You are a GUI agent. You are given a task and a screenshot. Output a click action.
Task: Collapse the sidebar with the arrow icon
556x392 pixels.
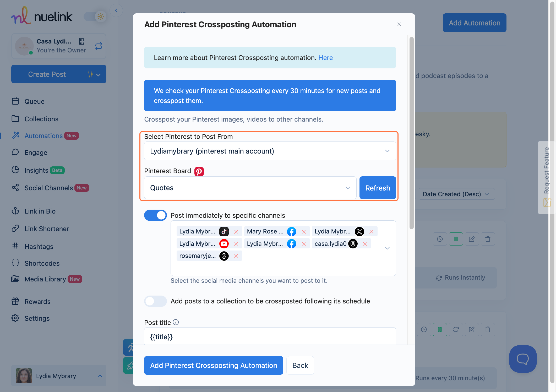point(116,10)
